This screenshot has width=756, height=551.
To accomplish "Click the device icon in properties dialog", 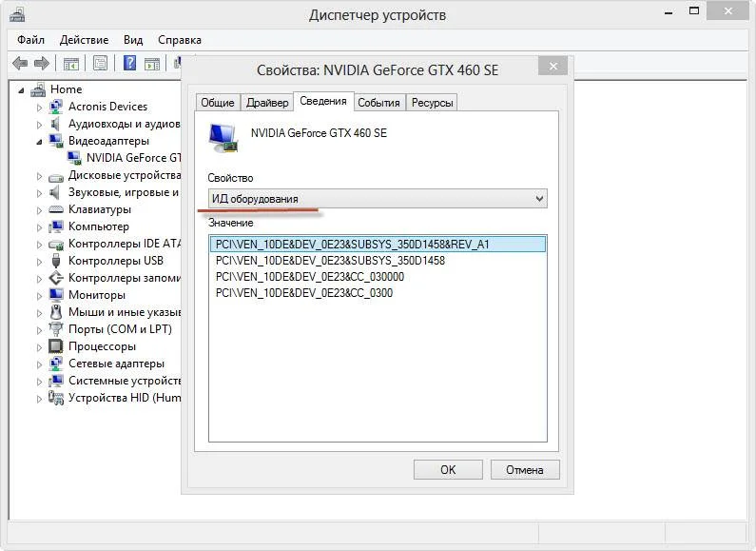I will (x=223, y=138).
